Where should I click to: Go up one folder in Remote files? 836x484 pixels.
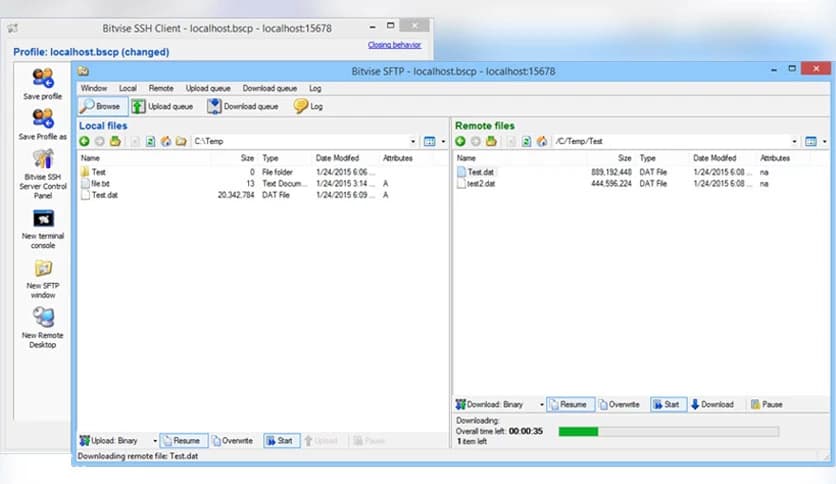click(x=491, y=141)
